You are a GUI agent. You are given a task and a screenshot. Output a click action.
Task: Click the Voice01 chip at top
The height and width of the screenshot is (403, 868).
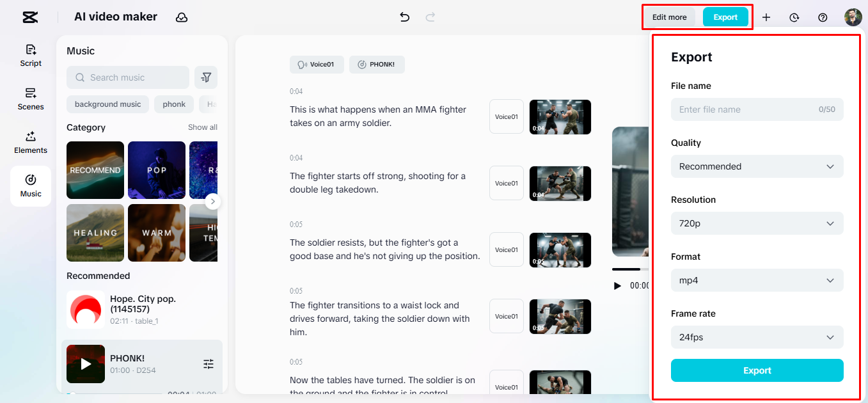click(x=317, y=65)
